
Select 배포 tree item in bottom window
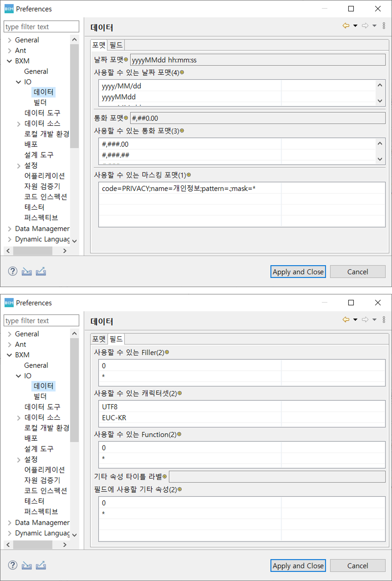pos(31,438)
